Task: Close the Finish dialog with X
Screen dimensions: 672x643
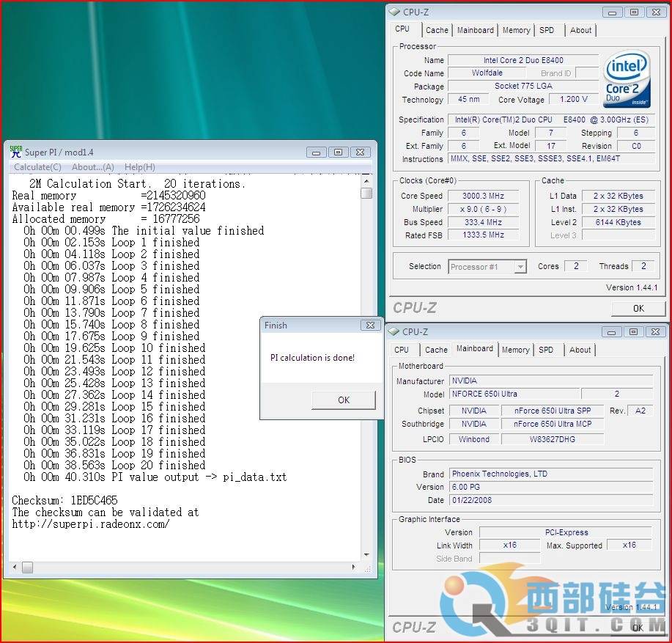Action: [x=370, y=326]
